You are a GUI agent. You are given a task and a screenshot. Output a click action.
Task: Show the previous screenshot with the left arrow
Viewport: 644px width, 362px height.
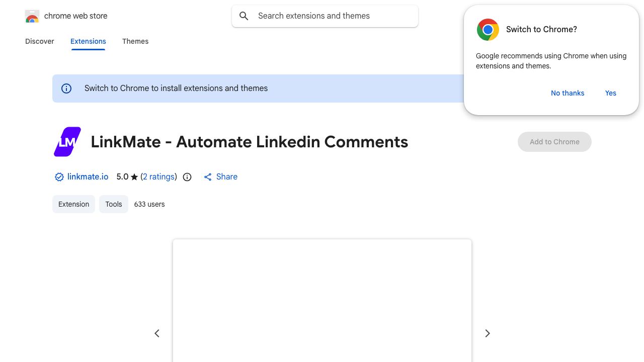point(157,333)
